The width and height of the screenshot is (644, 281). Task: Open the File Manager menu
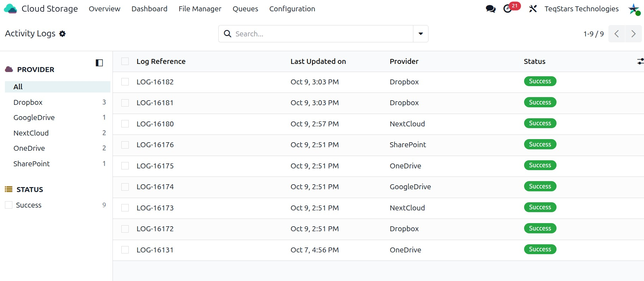[x=200, y=9]
